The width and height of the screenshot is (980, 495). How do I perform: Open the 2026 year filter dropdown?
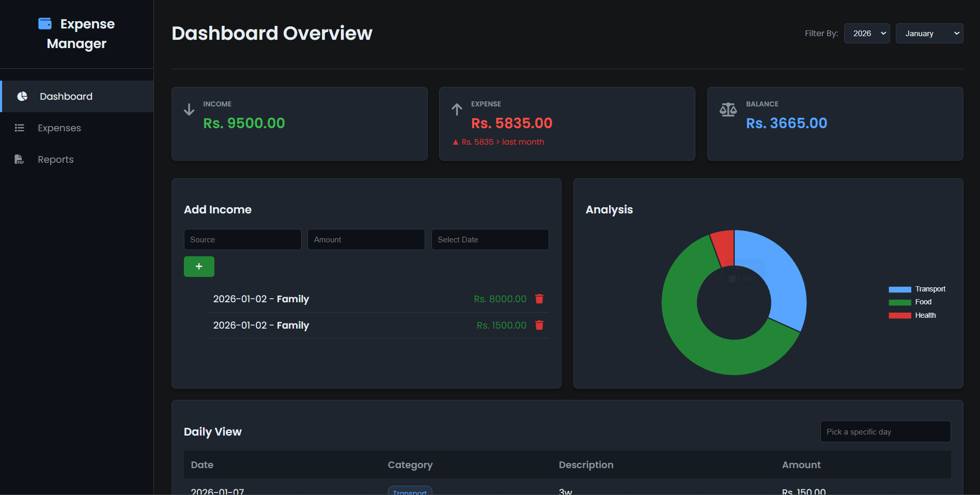click(866, 34)
